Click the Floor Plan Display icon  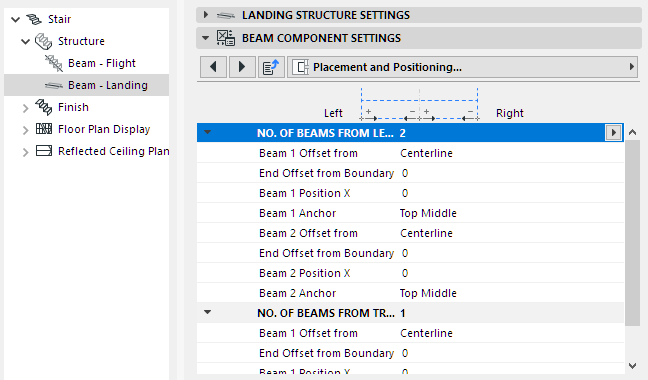(44, 129)
